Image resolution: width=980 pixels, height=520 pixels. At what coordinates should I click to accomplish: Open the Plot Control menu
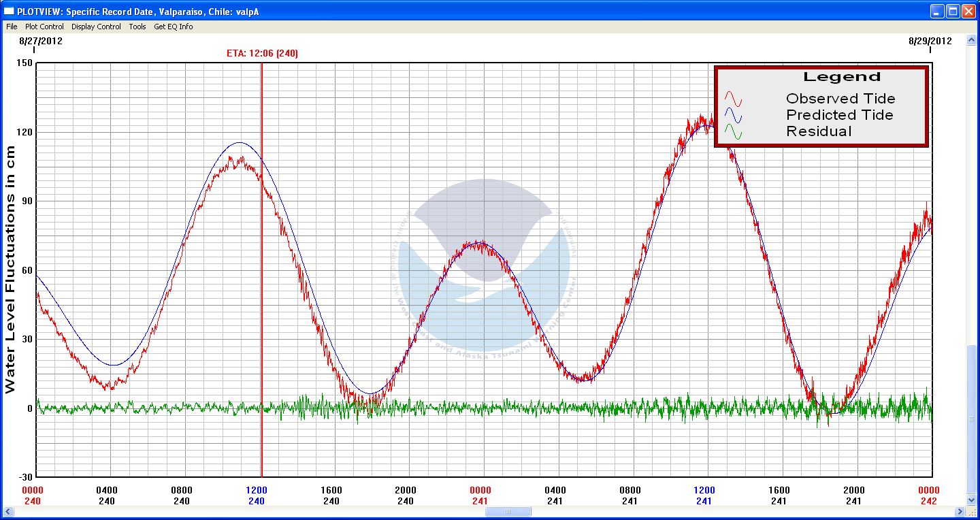click(x=44, y=27)
